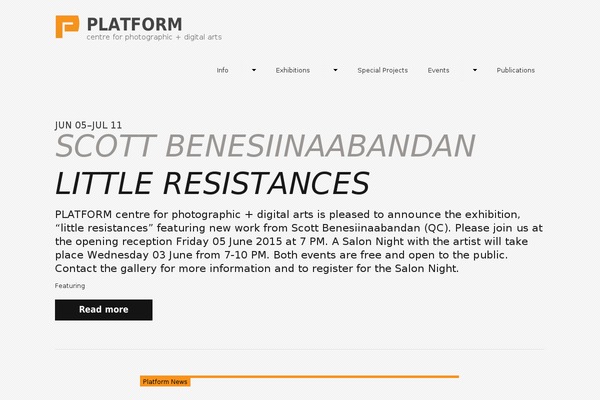Click the orange bar beside Platform News

[324, 377]
